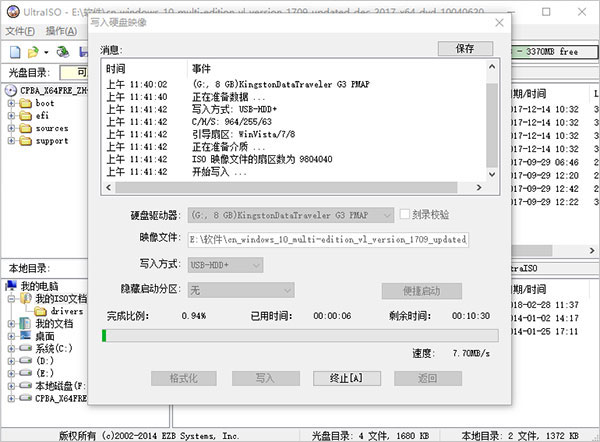This screenshot has width=600, height=442.
Task: Expand the 本地磁盘(F:) plus sign
Action: click(x=11, y=386)
